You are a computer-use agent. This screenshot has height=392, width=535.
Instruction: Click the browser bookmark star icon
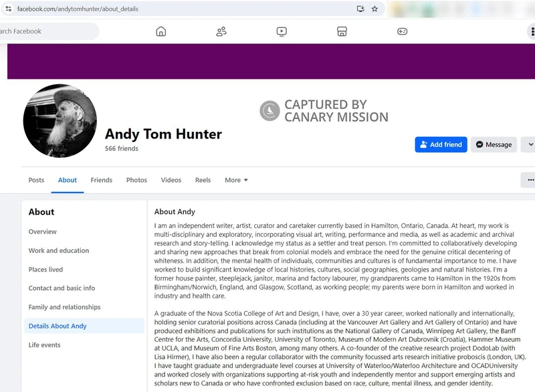click(x=374, y=9)
